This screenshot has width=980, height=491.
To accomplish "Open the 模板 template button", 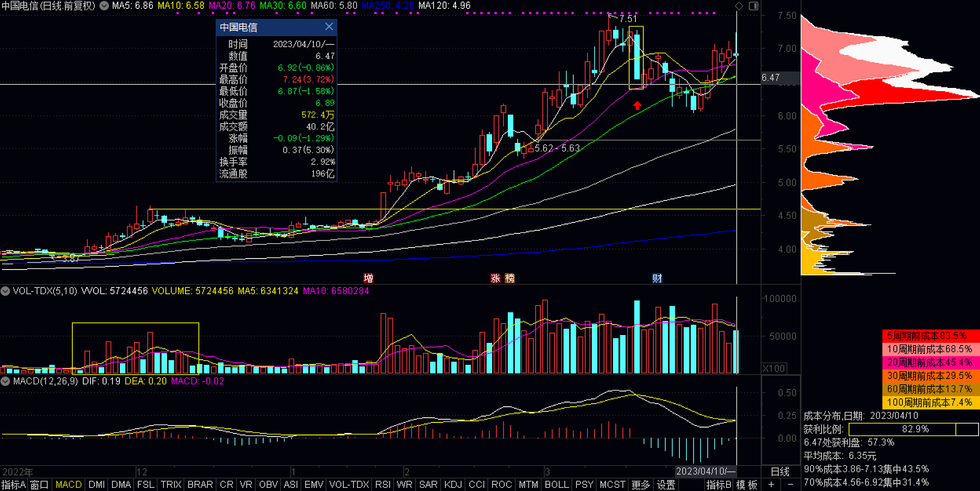I will point(747,485).
